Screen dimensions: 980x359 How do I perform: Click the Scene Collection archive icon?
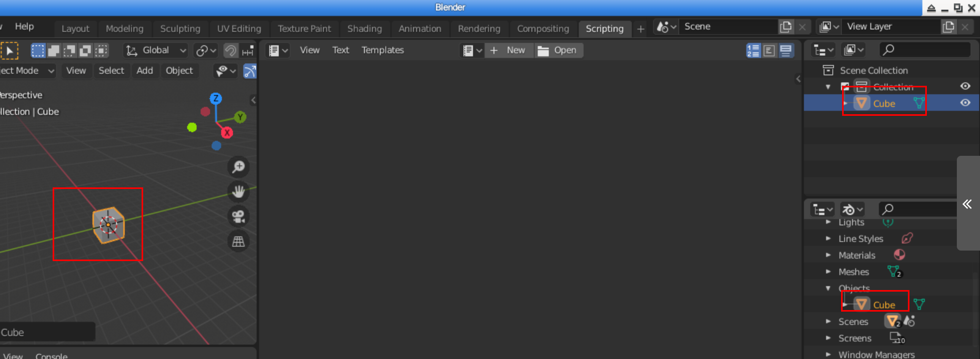[828, 70]
